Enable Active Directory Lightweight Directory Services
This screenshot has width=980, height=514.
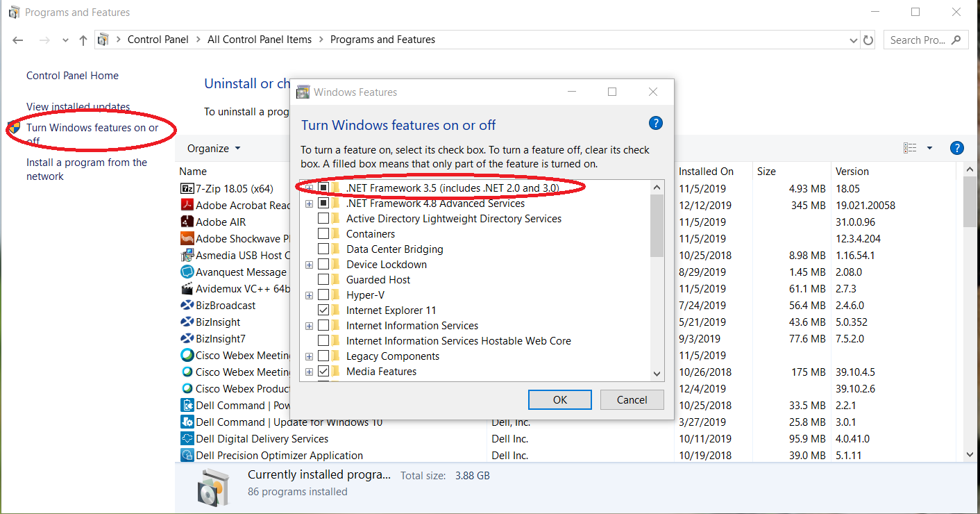coord(323,219)
